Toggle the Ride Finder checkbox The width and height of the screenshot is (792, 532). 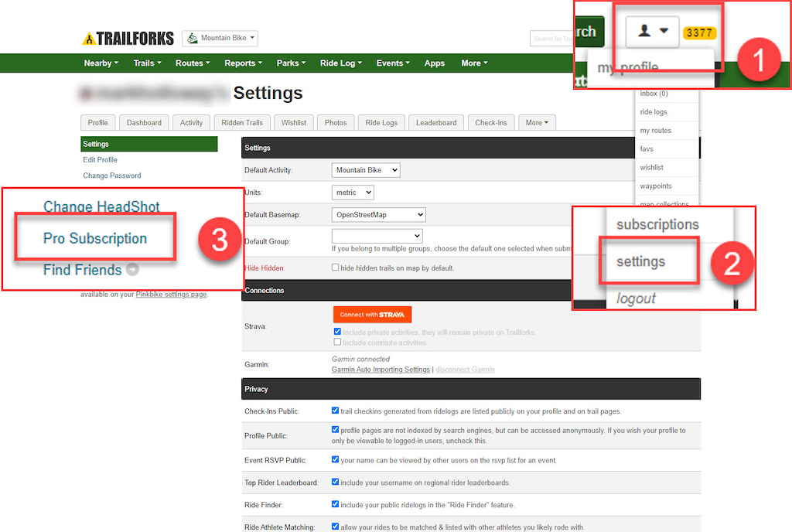pyautogui.click(x=335, y=503)
